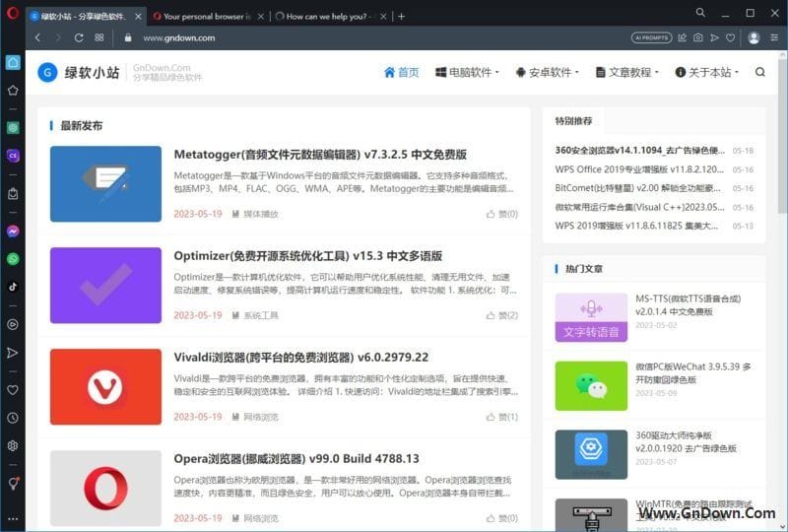Click the address bar URL www.gndown.com

(179, 37)
